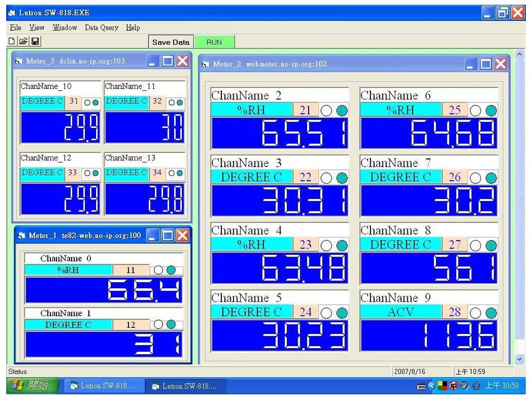
Task: Click the Meter_3 window title icon
Action: 19,61
